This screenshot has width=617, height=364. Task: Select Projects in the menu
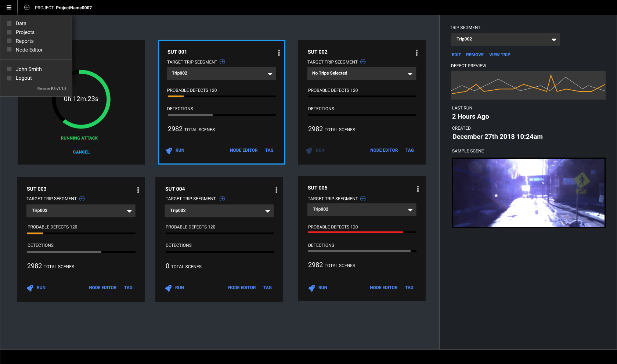[x=25, y=32]
